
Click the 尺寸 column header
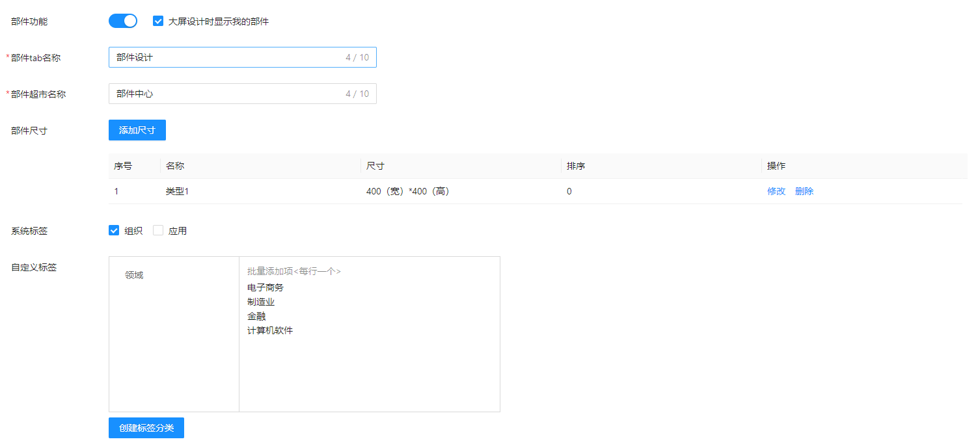[375, 166]
